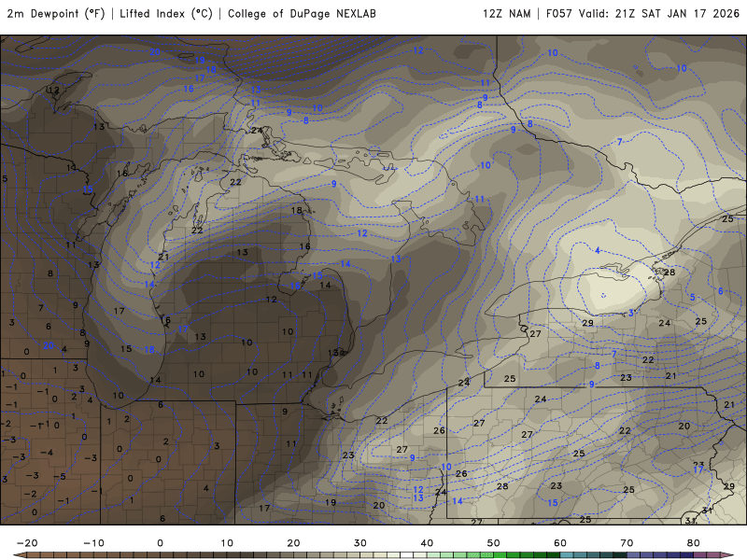The width and height of the screenshot is (747, 560).
Task: Click the -10 label on the color scale
Action: tap(93, 543)
